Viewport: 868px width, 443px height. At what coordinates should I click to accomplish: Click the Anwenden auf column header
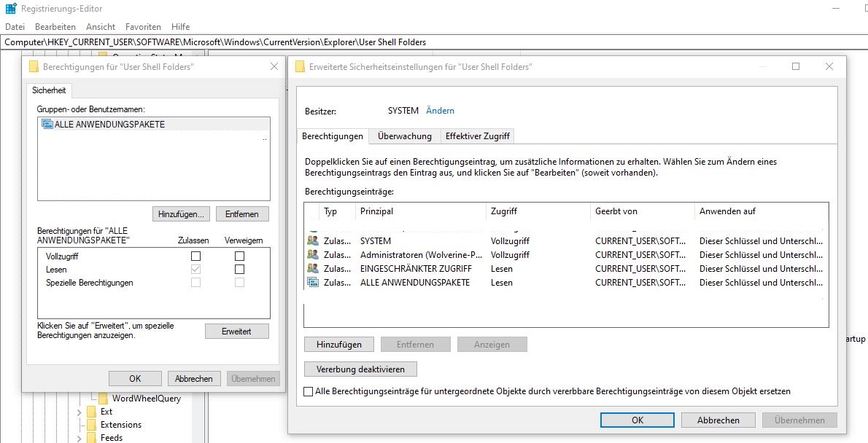coord(762,211)
